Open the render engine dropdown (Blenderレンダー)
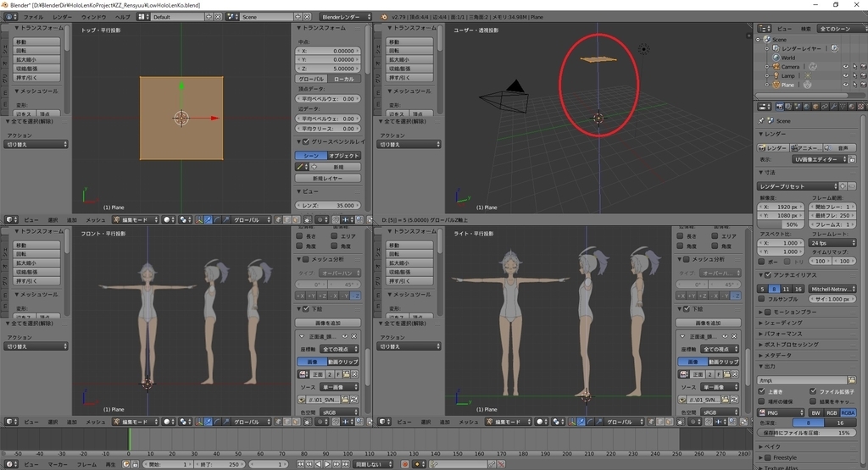This screenshot has height=470, width=868. 346,17
